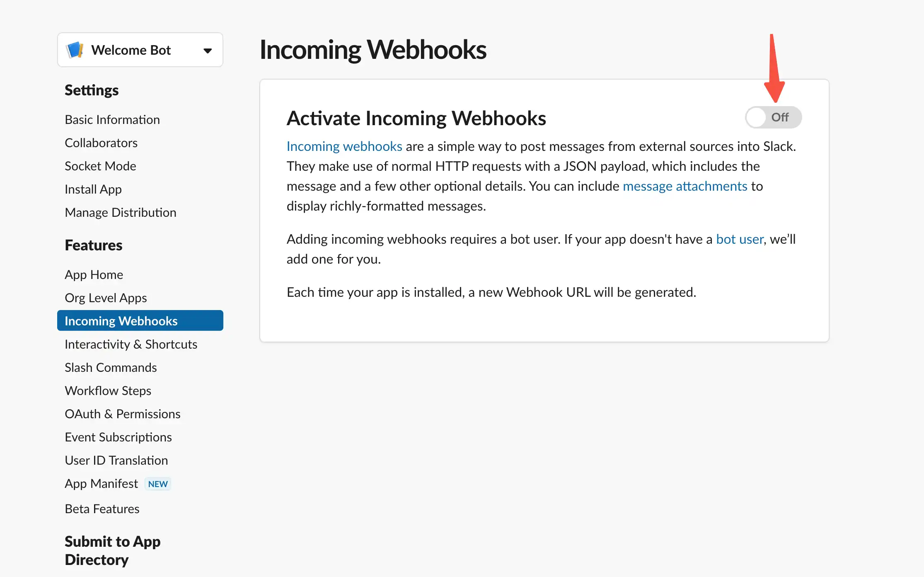Select Event Subscriptions in sidebar
This screenshot has height=577, width=924.
click(118, 437)
